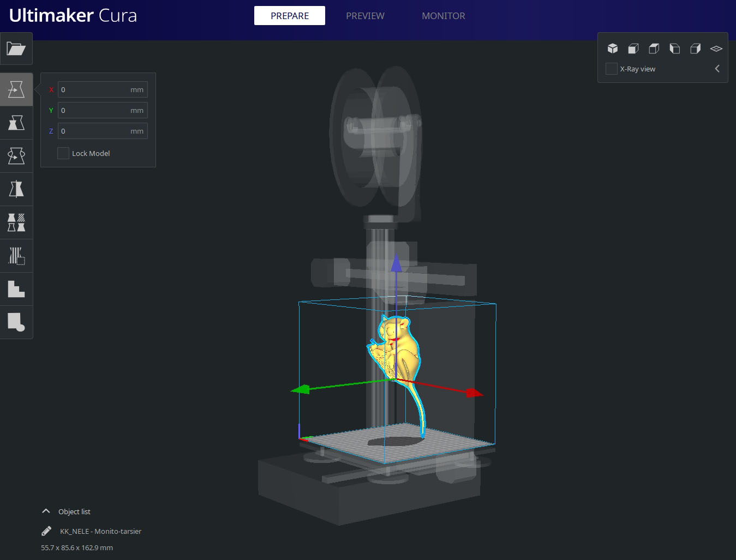
Task: Switch camera to top view
Action: coord(654,49)
